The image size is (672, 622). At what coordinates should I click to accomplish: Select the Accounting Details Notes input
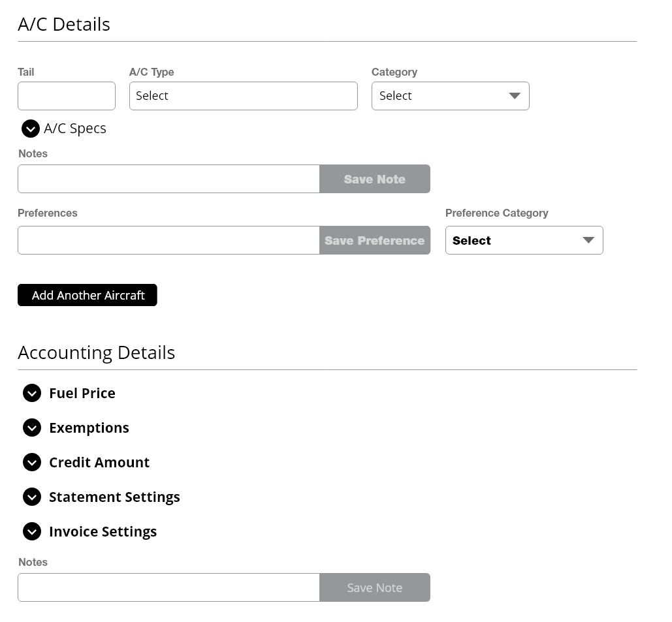[x=168, y=587]
